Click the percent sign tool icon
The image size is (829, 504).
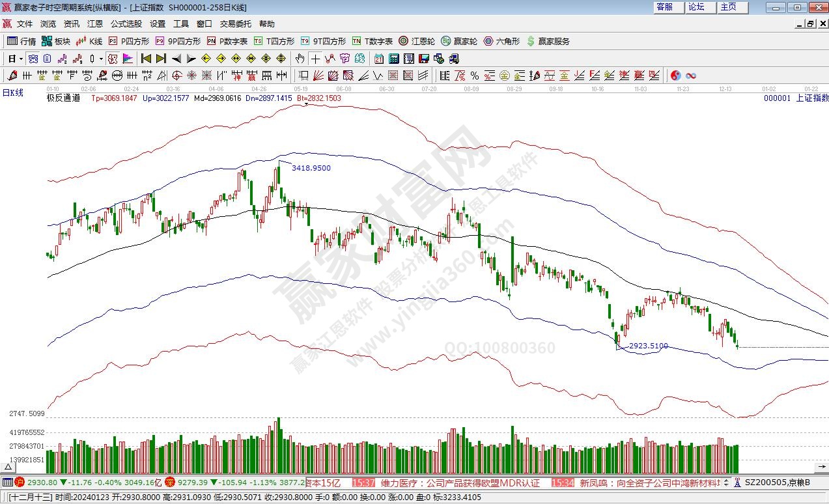point(475,76)
